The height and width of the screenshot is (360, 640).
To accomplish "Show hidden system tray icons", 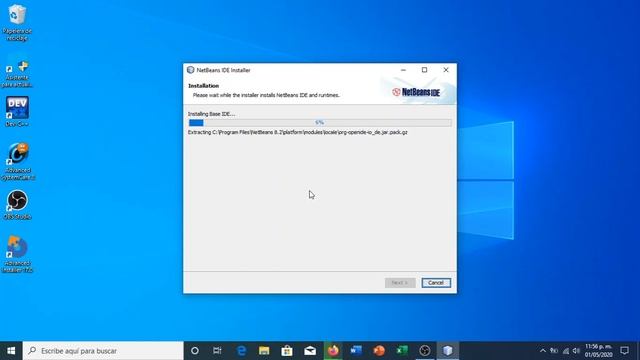I will [x=542, y=351].
